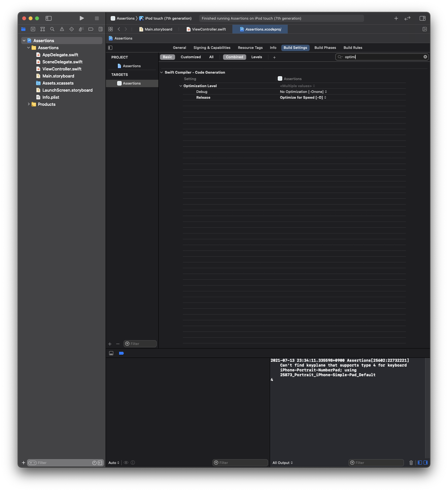
Task: Open the Library with plus button
Action: point(396,18)
